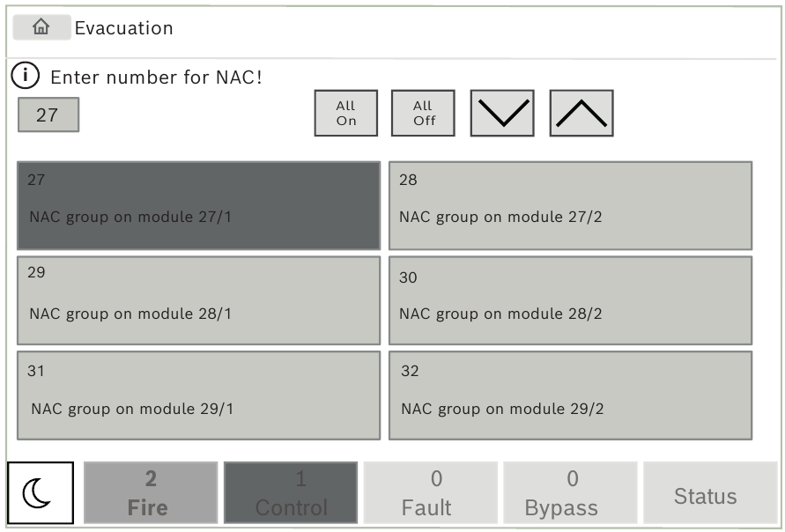This screenshot has height=532, width=785.
Task: Open the Bypass indicator showing 0
Action: pos(570,492)
